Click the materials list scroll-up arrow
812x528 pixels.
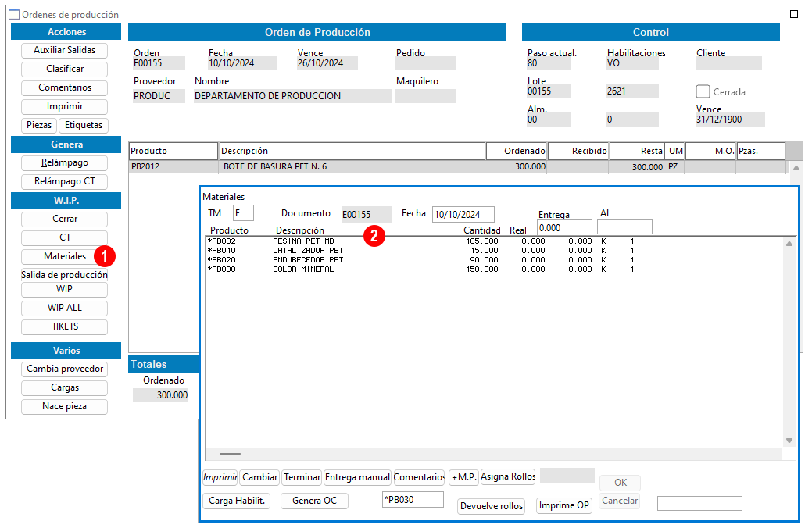[x=789, y=244]
